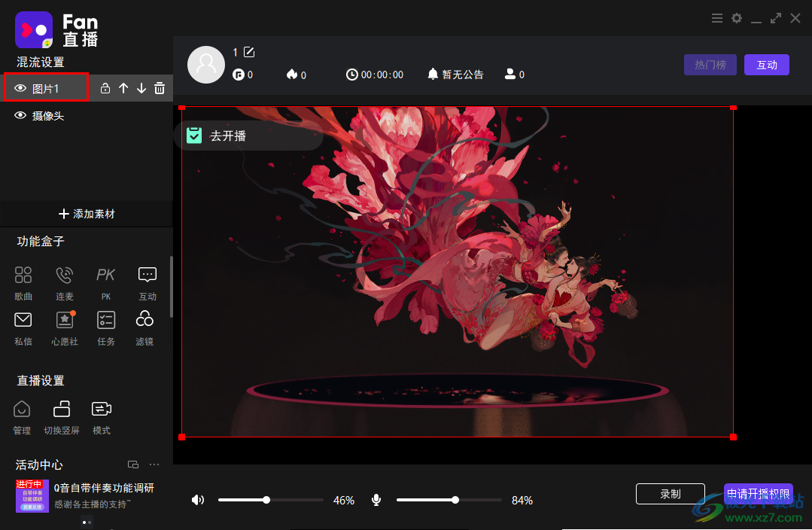Click 切换竖屏 to switch to portrait
This screenshot has height=530, width=812.
click(62, 418)
